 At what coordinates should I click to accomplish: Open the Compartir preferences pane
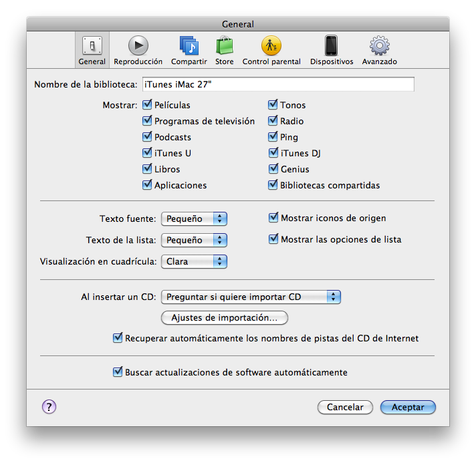pyautogui.click(x=189, y=50)
